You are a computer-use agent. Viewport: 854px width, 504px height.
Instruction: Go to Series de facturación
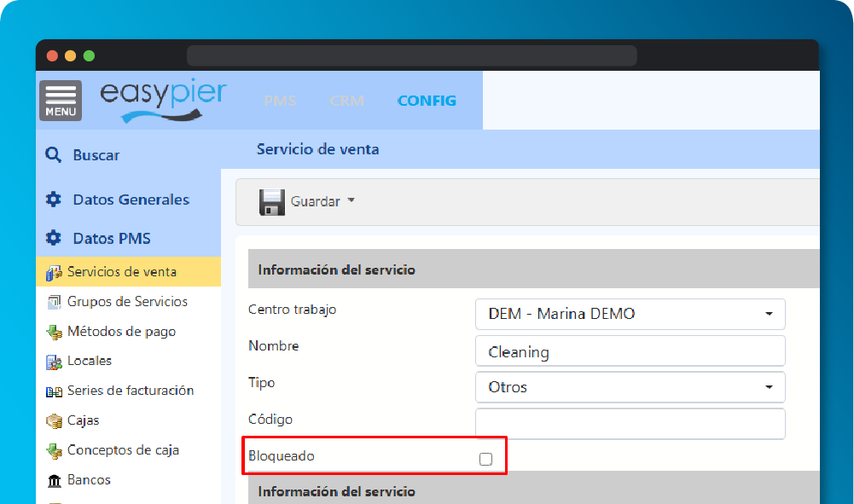pyautogui.click(x=131, y=391)
